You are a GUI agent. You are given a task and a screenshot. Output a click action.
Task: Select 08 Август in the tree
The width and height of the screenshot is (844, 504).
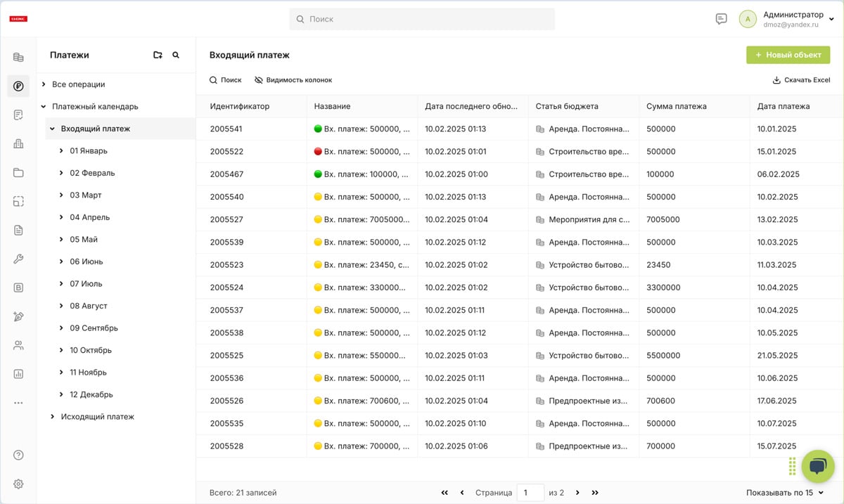[x=89, y=306]
